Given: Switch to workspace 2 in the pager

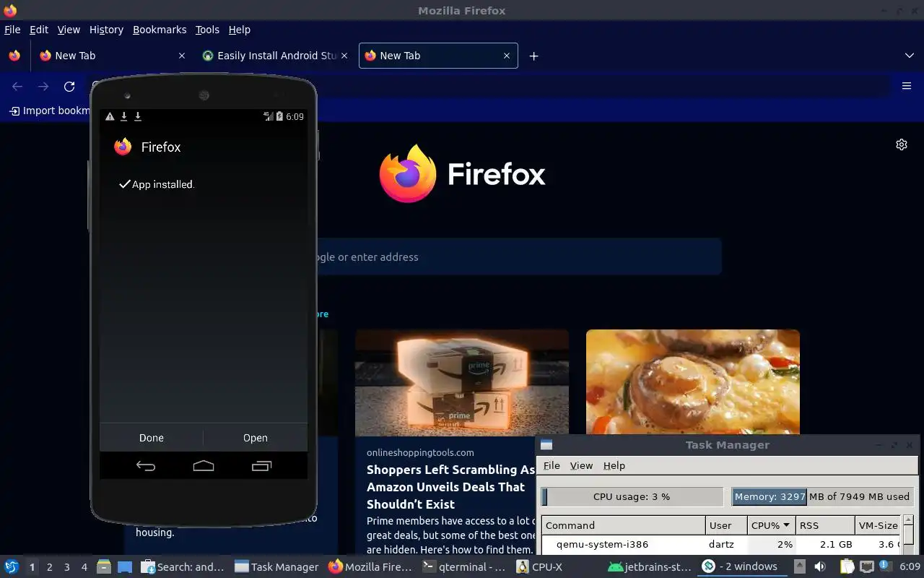Looking at the screenshot, I should 49,567.
